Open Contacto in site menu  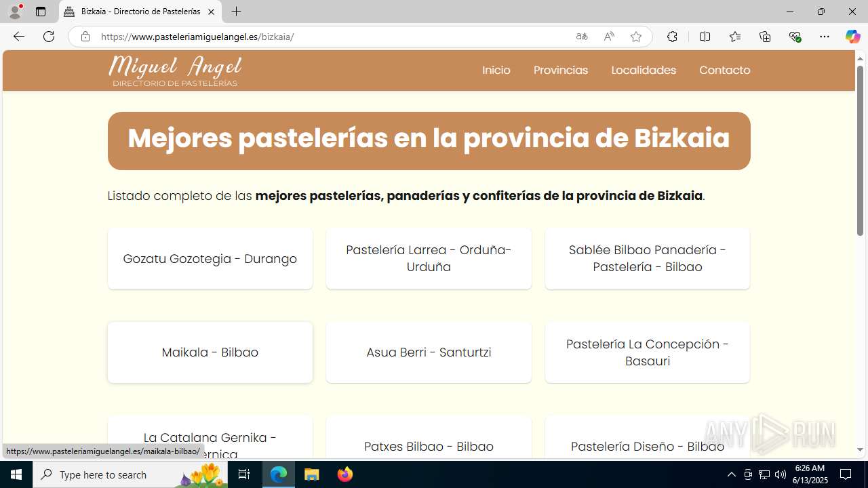pyautogui.click(x=724, y=70)
